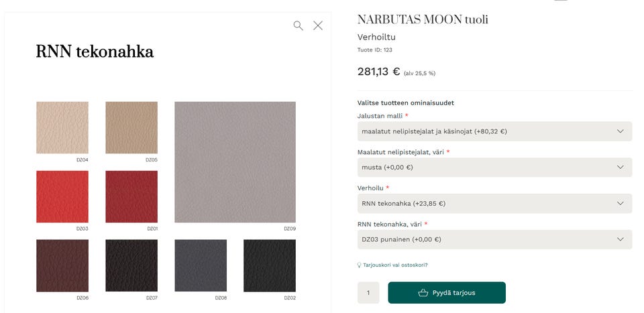Pick the DZ03 bright red swatch
Viewport: 644px width, 313px height.
pyautogui.click(x=62, y=197)
